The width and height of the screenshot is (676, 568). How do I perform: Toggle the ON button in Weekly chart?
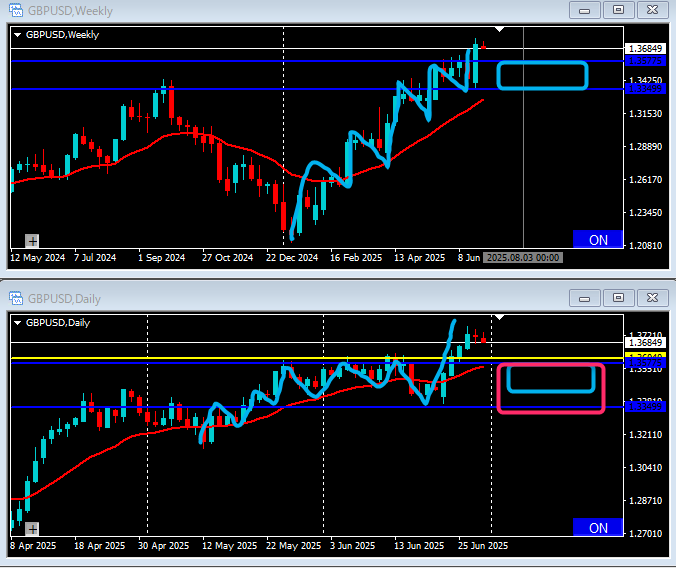pyautogui.click(x=598, y=239)
